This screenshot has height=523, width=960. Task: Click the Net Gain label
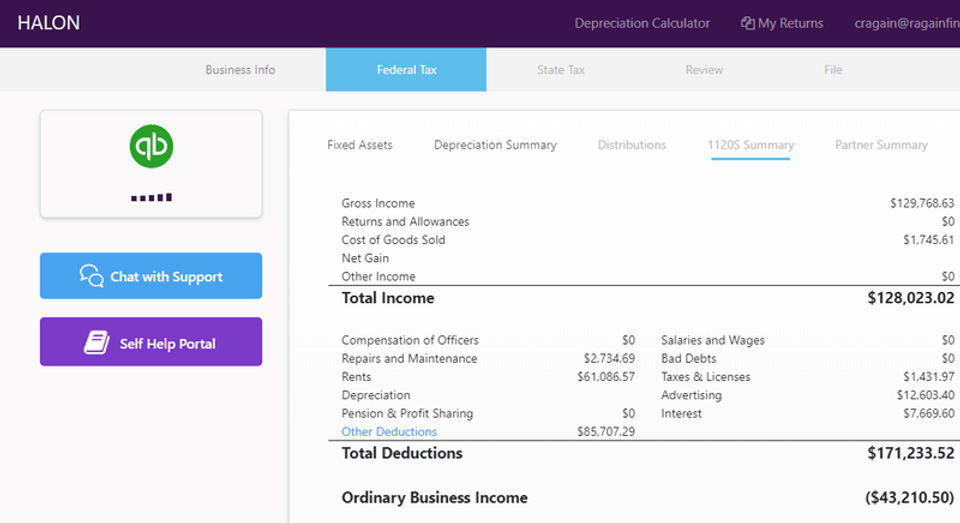tap(365, 258)
